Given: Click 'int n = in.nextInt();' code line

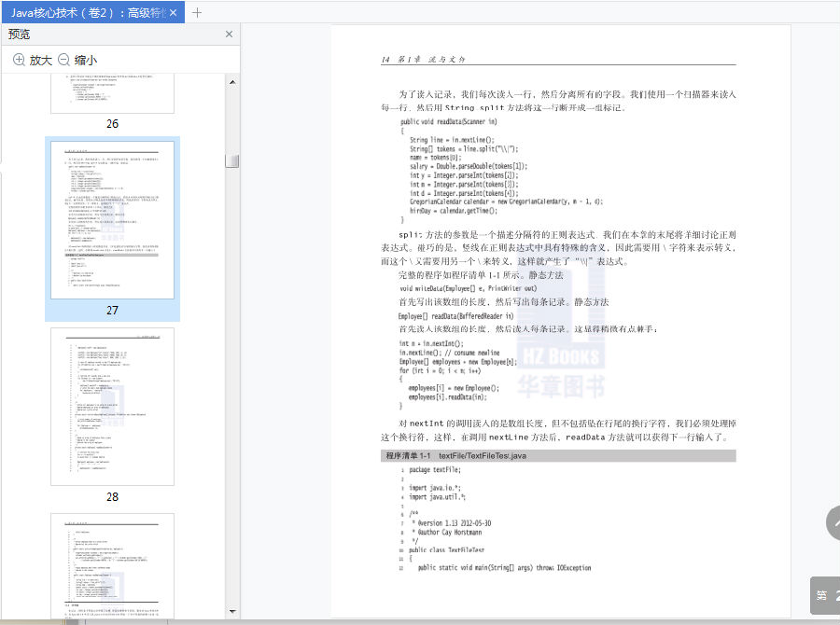Looking at the screenshot, I should [431, 343].
